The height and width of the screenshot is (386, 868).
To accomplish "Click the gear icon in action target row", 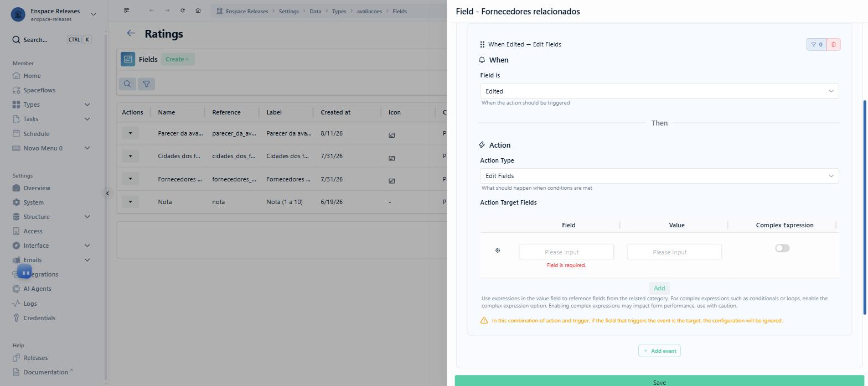I will 498,251.
